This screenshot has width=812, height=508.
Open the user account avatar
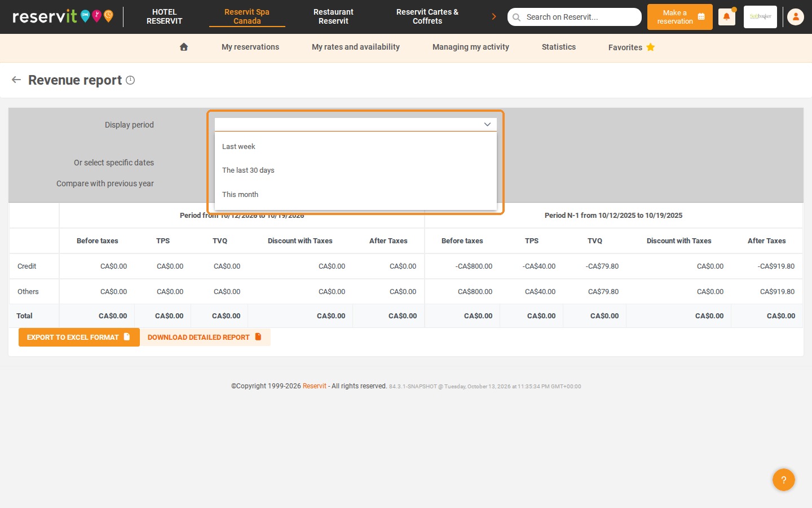click(796, 17)
